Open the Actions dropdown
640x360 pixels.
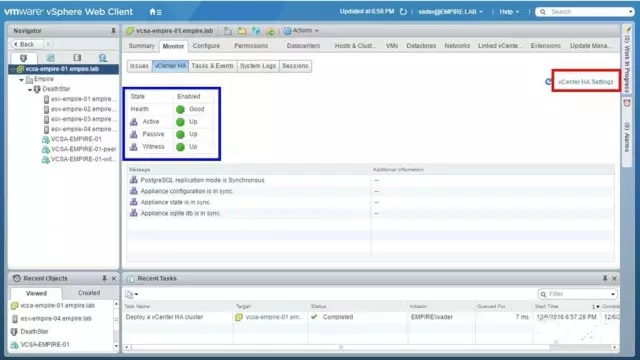(x=301, y=31)
